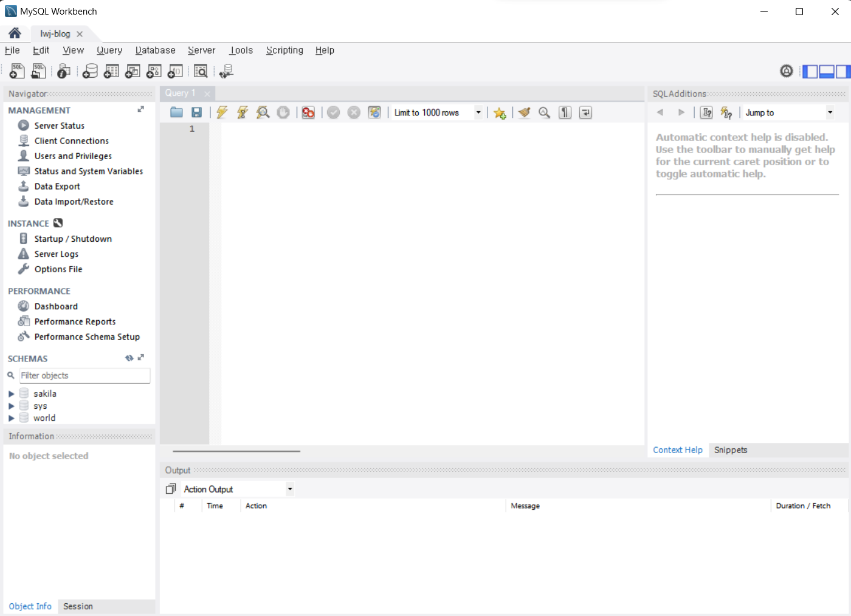Open the Server menu
851x616 pixels.
click(201, 50)
